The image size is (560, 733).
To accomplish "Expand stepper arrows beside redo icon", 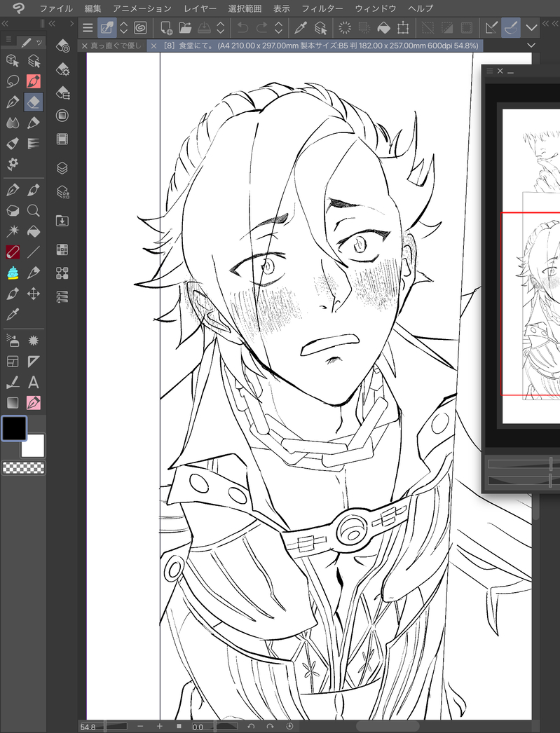I will click(x=278, y=27).
